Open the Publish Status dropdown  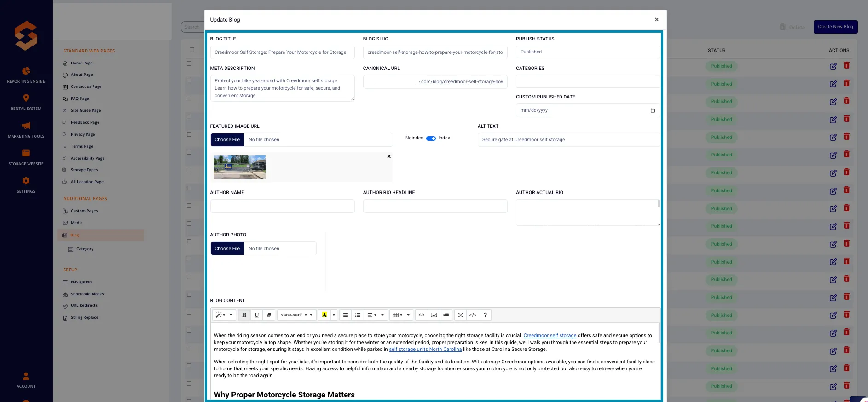(588, 52)
